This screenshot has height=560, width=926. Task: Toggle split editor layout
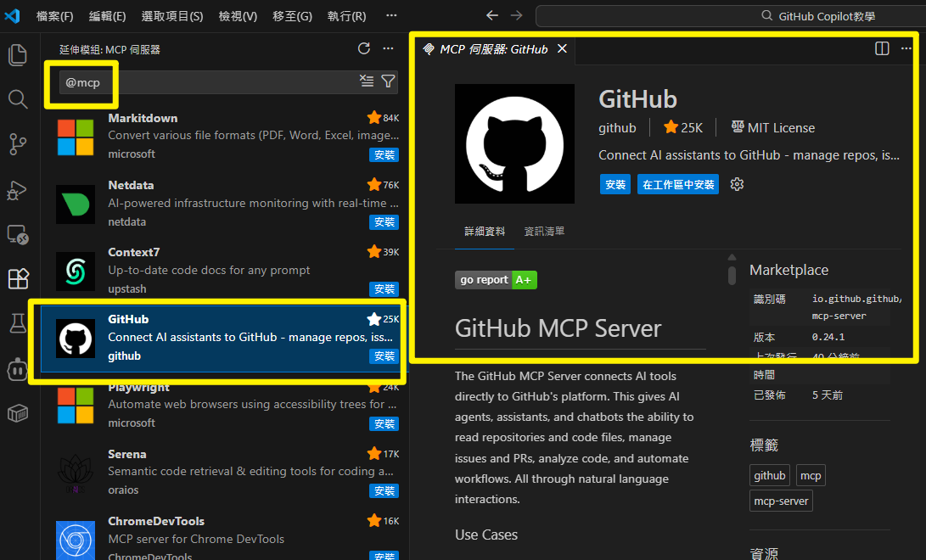pos(882,48)
